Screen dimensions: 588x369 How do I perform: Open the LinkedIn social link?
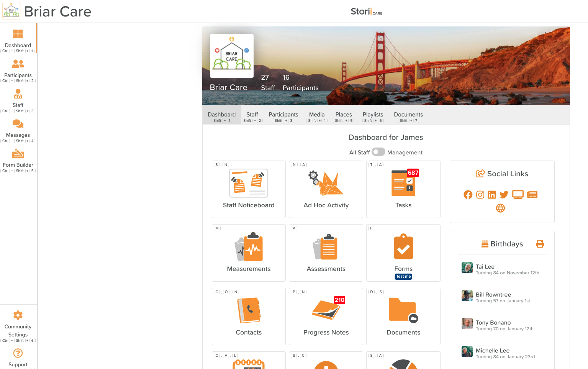point(492,195)
